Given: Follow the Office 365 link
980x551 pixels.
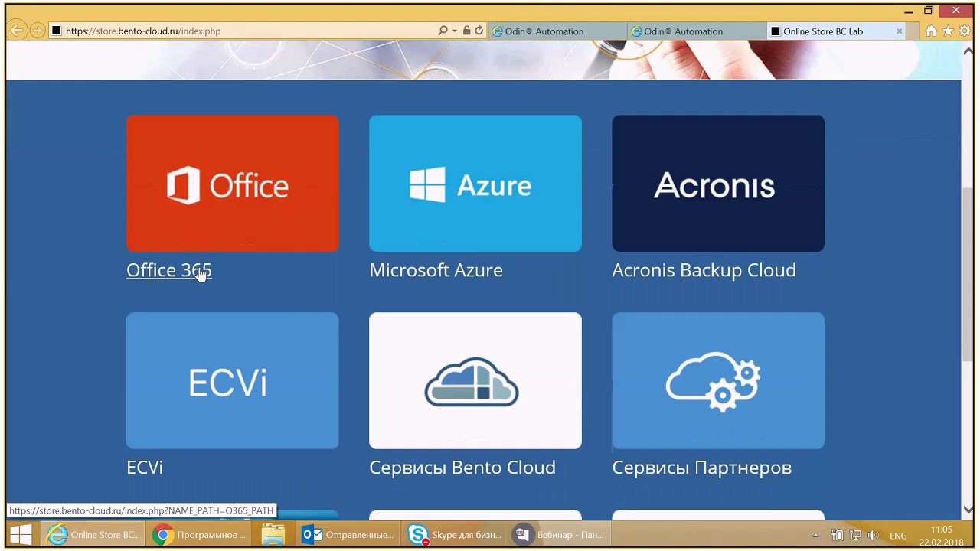Looking at the screenshot, I should [168, 270].
